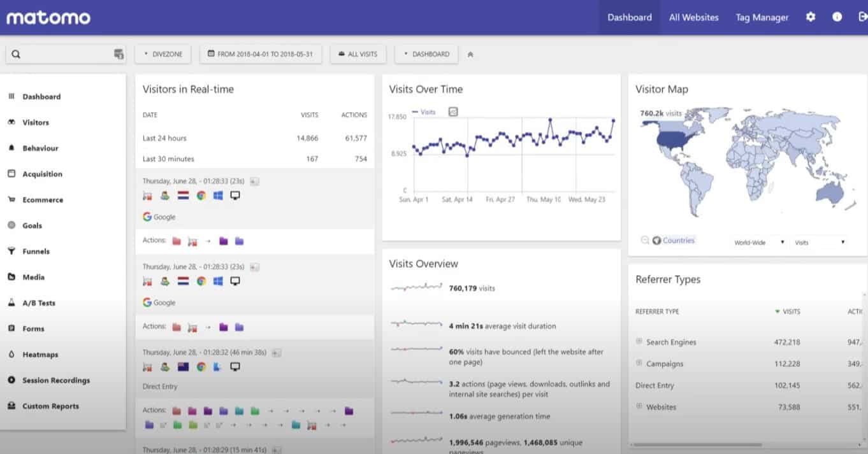Click the A/B Tests flask icon
This screenshot has width=868, height=454.
pos(11,302)
